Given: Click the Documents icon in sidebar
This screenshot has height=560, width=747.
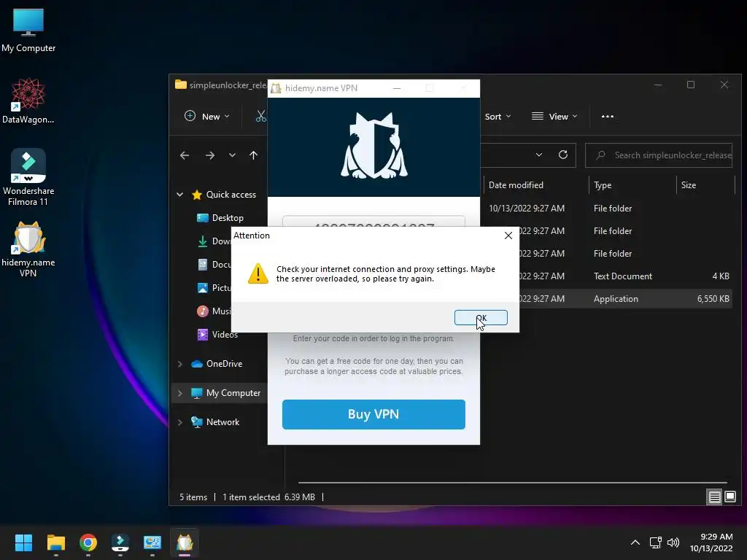Looking at the screenshot, I should tap(203, 264).
